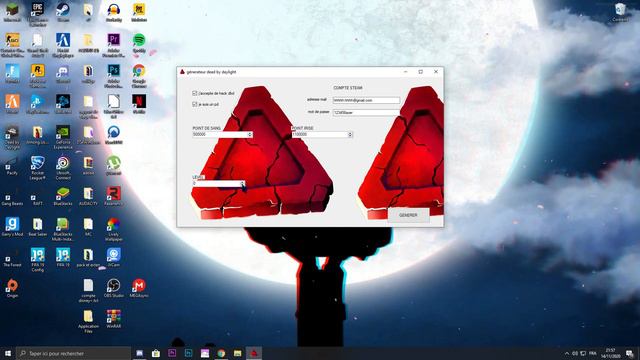The height and width of the screenshot is (360, 640).
Task: Open the Epic Games Launcher shortcut
Action: (38, 13)
